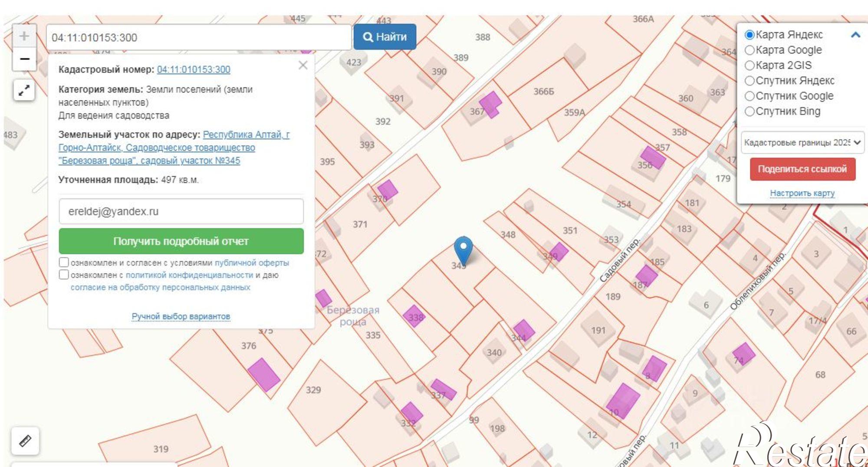Click the cadastral number search field
This screenshot has height=467, width=868.
pyautogui.click(x=198, y=38)
